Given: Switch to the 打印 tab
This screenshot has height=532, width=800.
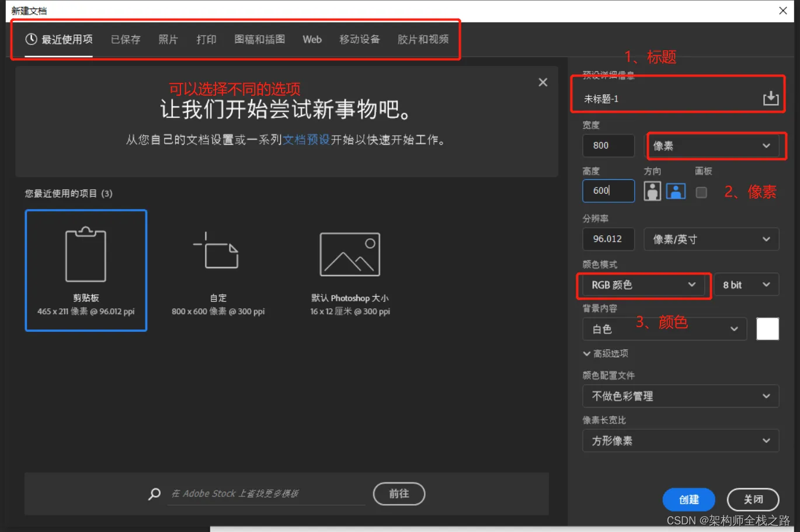Looking at the screenshot, I should (206, 40).
